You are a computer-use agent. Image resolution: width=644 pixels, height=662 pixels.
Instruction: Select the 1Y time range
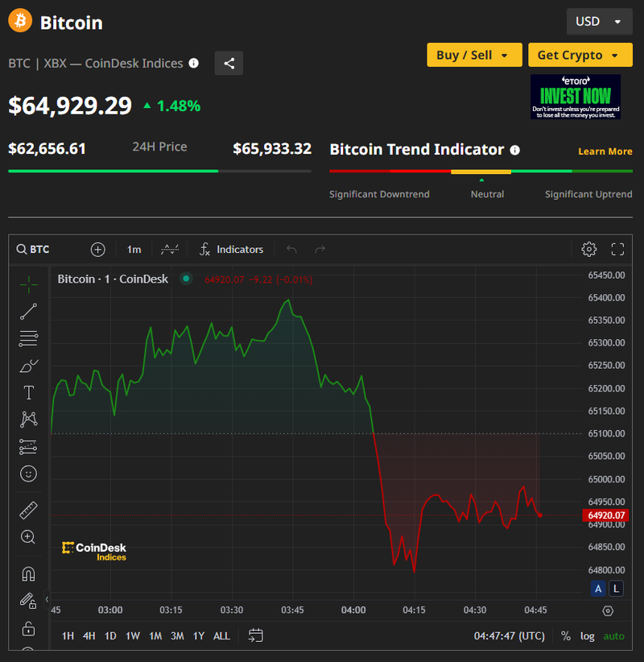pos(198,636)
